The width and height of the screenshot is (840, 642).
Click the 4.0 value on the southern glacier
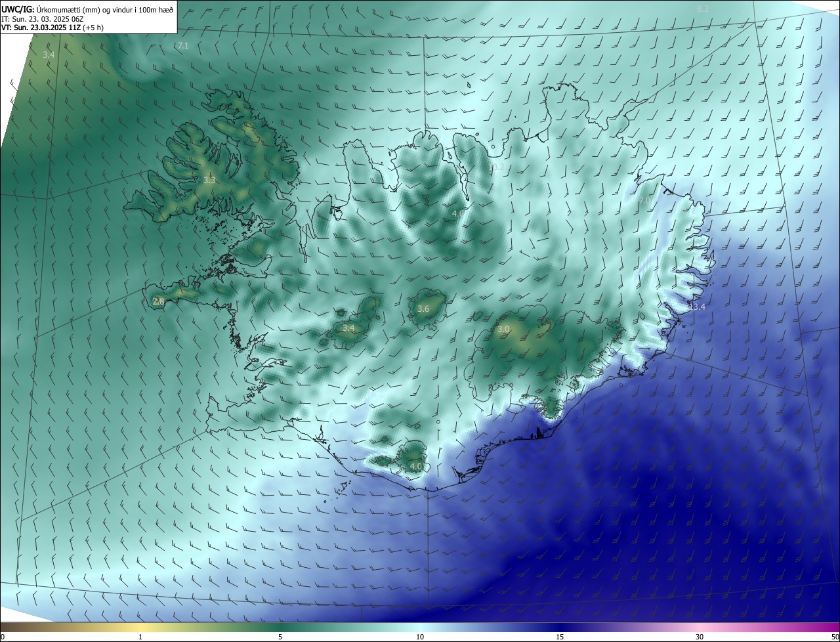point(416,466)
